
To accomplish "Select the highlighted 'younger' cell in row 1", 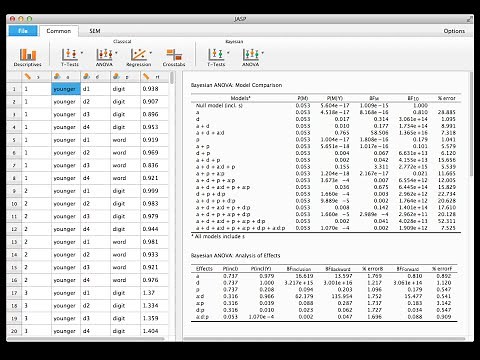I will coord(66,89).
